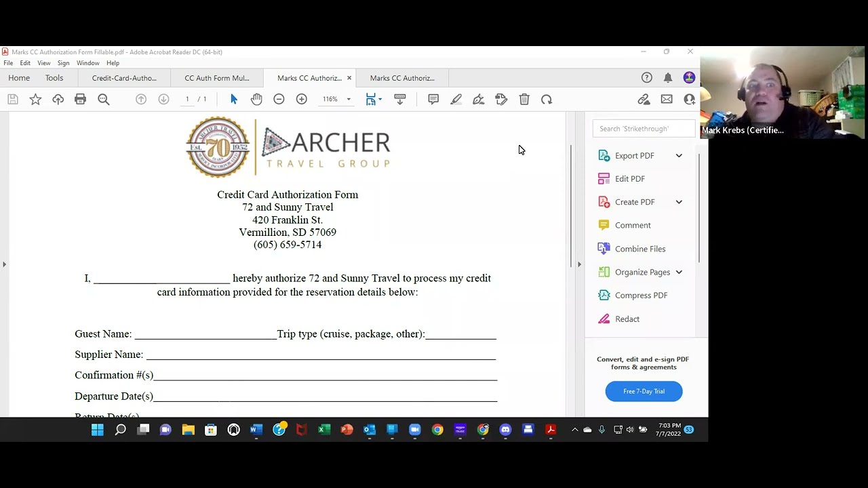The height and width of the screenshot is (488, 868).
Task: Click the trash delete icon
Action: point(524,100)
